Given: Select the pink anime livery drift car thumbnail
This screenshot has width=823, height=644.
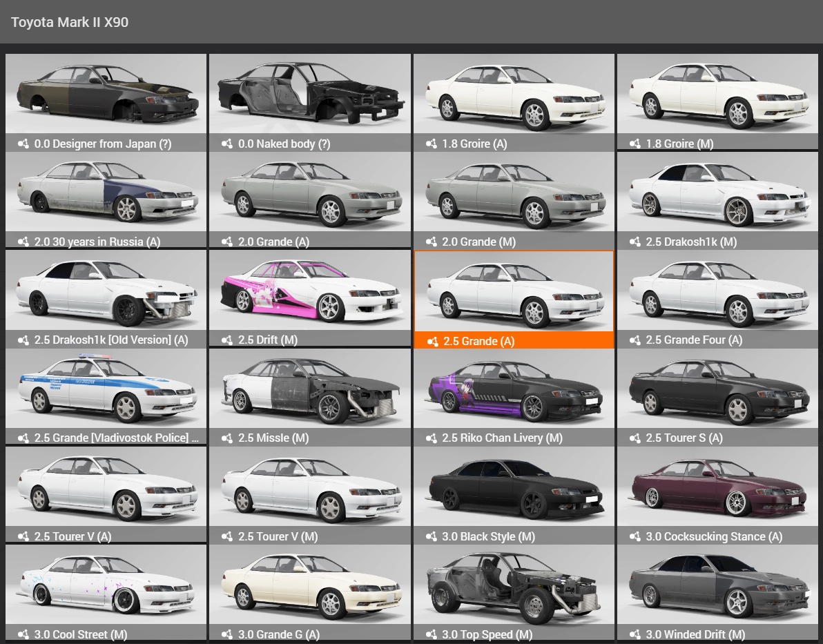Looking at the screenshot, I should [309, 291].
